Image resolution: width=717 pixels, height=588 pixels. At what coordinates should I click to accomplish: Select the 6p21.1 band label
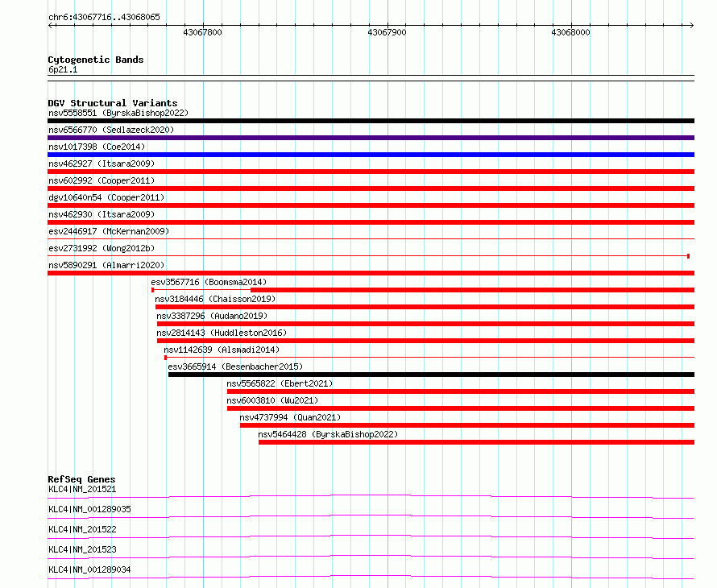tap(63, 69)
